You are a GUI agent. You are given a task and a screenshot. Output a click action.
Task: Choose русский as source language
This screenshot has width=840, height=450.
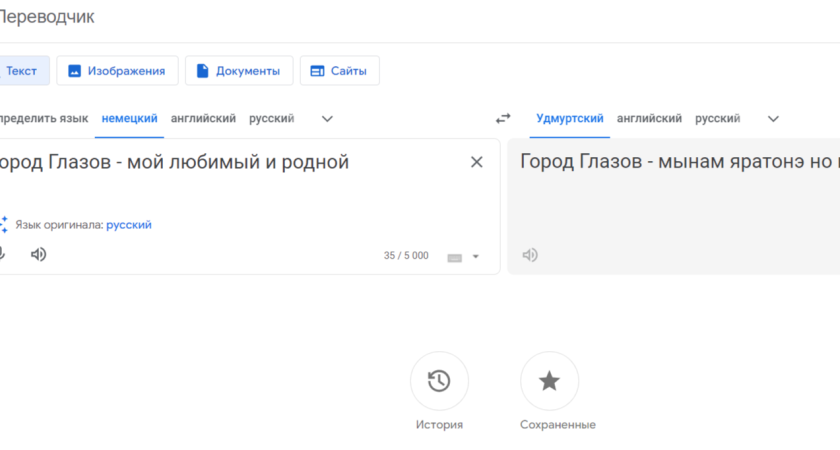[272, 118]
